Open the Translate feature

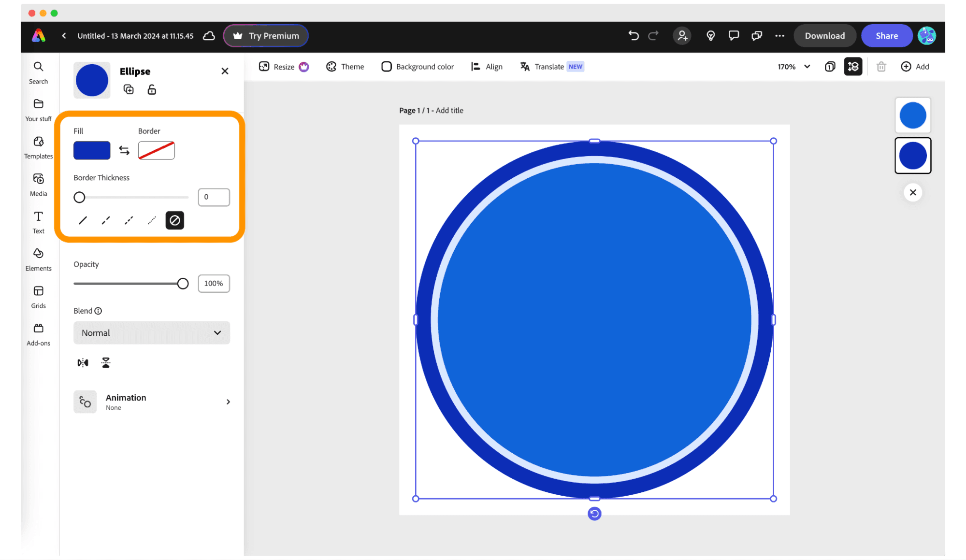[x=552, y=67]
